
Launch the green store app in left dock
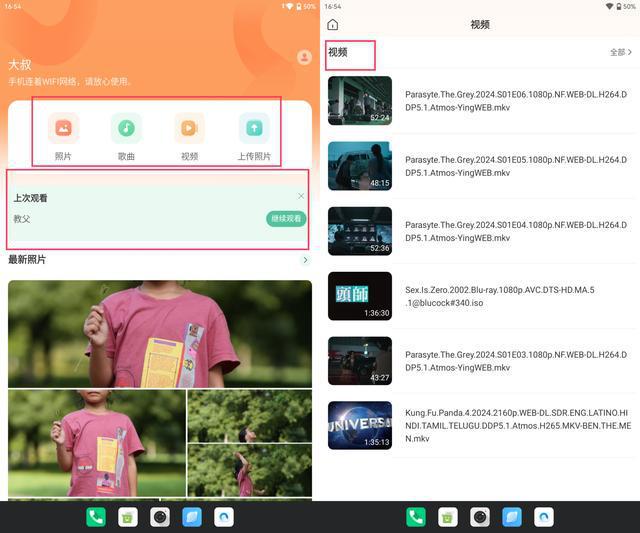point(127,517)
